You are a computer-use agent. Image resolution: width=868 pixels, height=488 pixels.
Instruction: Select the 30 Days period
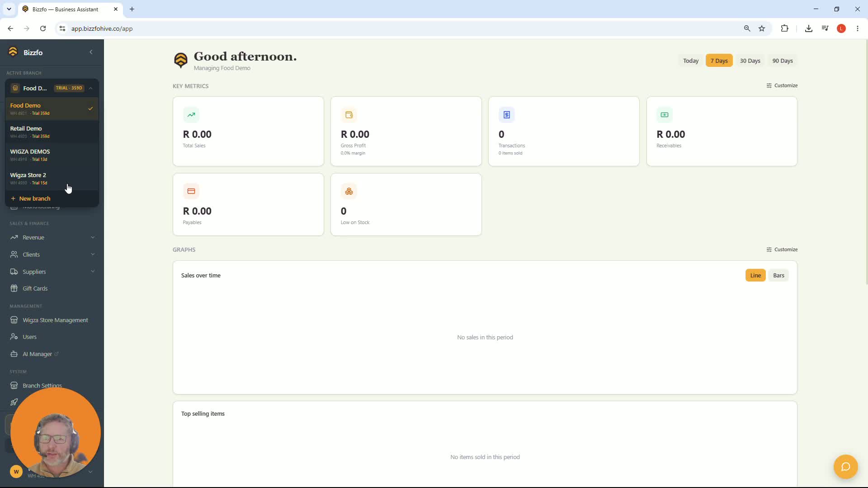pos(750,61)
